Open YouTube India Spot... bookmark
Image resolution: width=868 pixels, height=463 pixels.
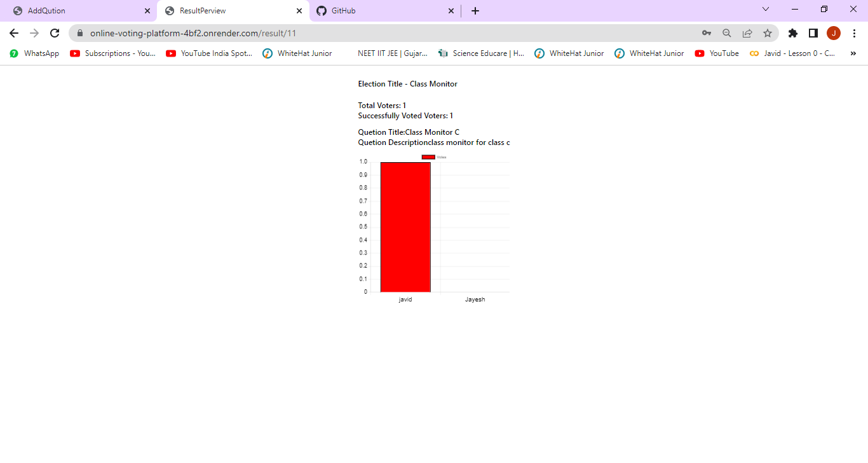point(209,53)
